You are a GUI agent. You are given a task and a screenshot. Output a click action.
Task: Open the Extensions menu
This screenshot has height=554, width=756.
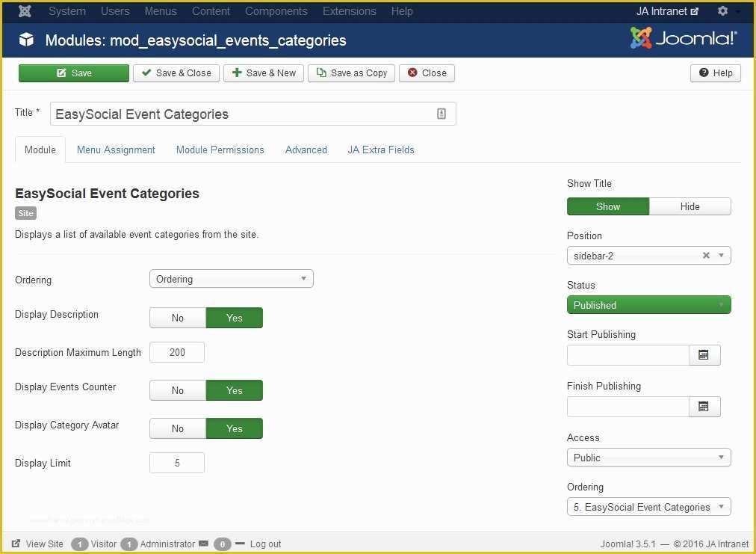349,11
